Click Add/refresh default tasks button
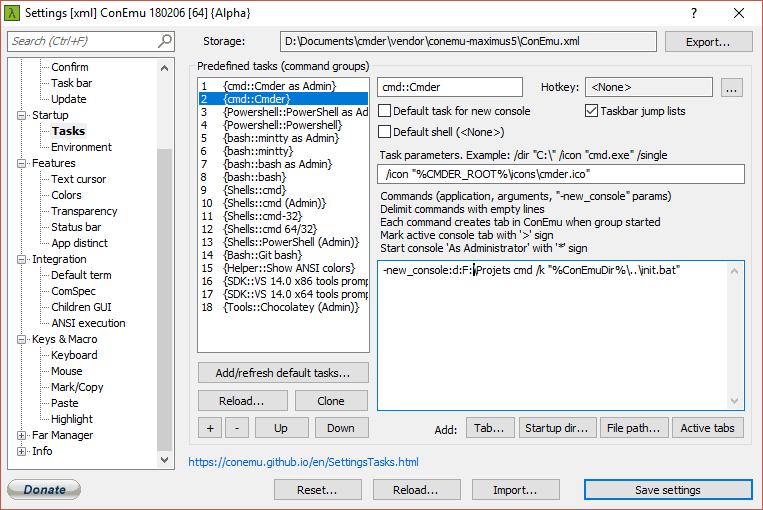The image size is (763, 510). click(283, 373)
